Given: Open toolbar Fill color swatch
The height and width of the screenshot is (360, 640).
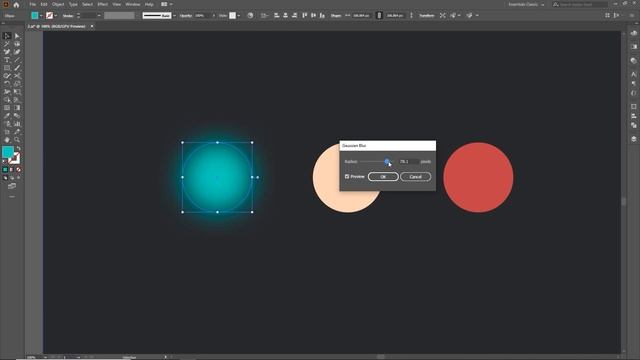Looking at the screenshot, I should pyautogui.click(x=8, y=152).
